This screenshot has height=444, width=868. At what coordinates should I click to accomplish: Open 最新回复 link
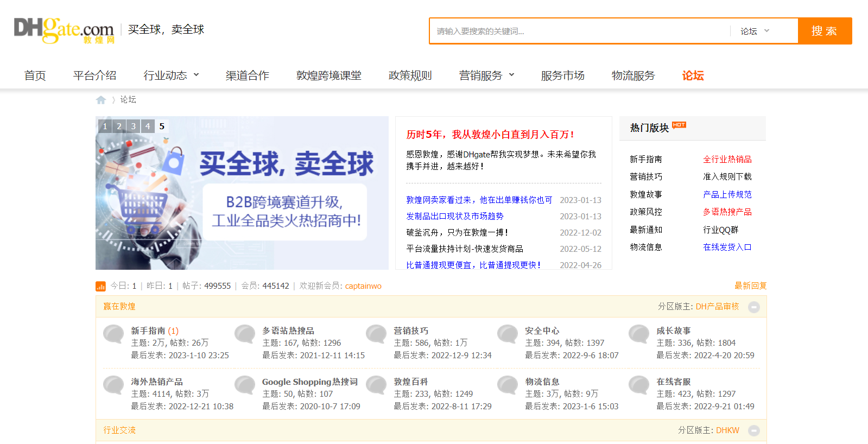750,286
